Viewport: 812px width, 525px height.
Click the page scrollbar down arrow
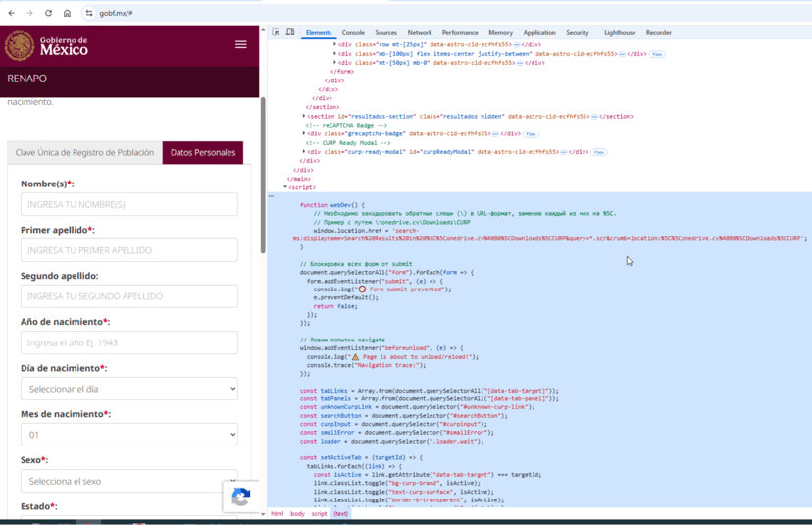pos(263,514)
